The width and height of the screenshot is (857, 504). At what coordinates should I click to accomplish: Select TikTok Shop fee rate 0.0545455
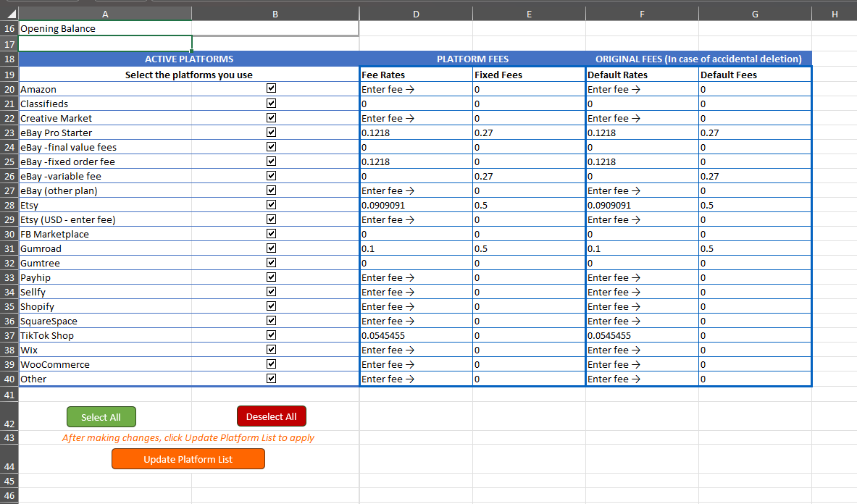[416, 335]
